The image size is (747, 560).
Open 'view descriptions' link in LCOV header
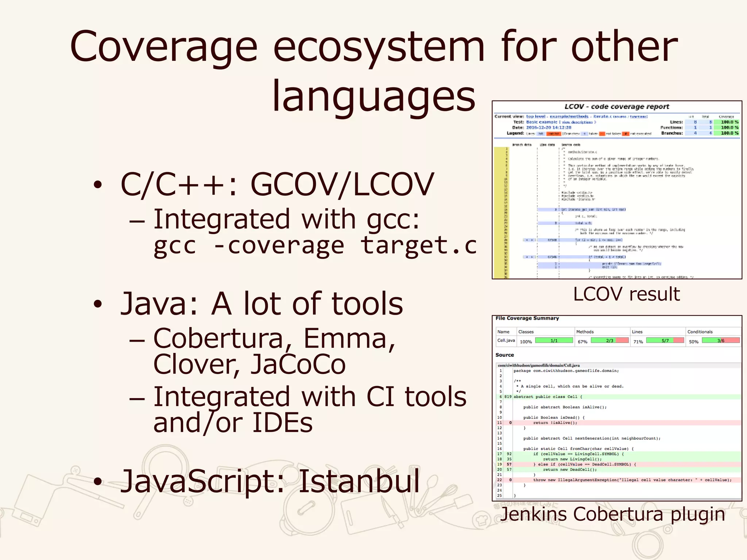point(578,122)
